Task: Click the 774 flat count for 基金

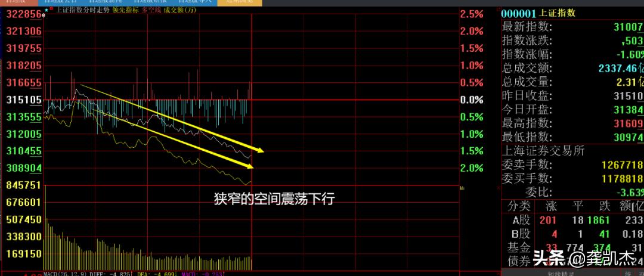Action: coord(575,248)
